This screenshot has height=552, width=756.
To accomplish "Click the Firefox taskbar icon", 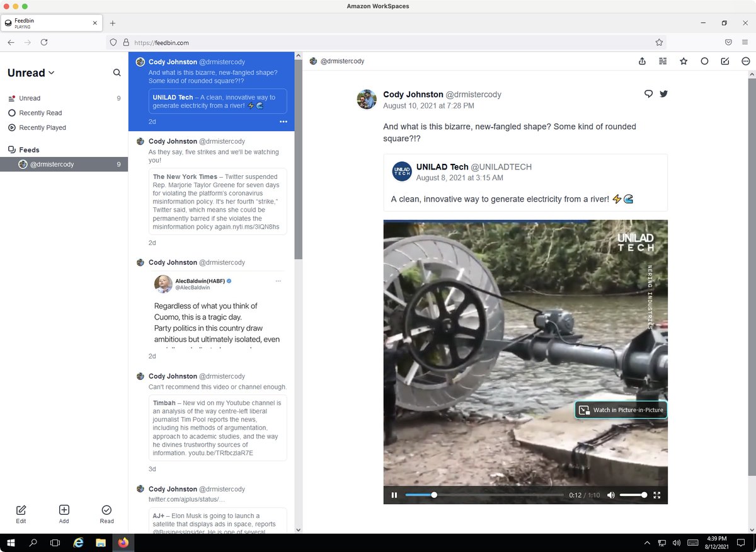I will 123,543.
